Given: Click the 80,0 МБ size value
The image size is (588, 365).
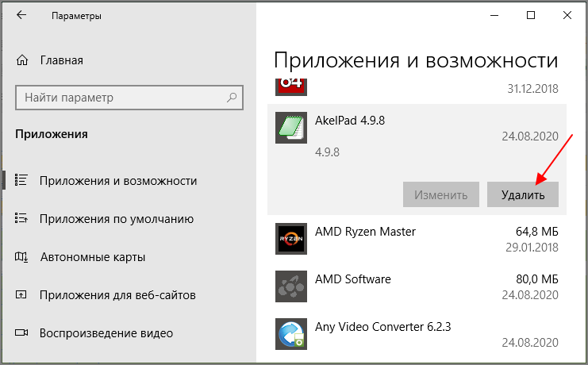Looking at the screenshot, I should (x=537, y=279).
